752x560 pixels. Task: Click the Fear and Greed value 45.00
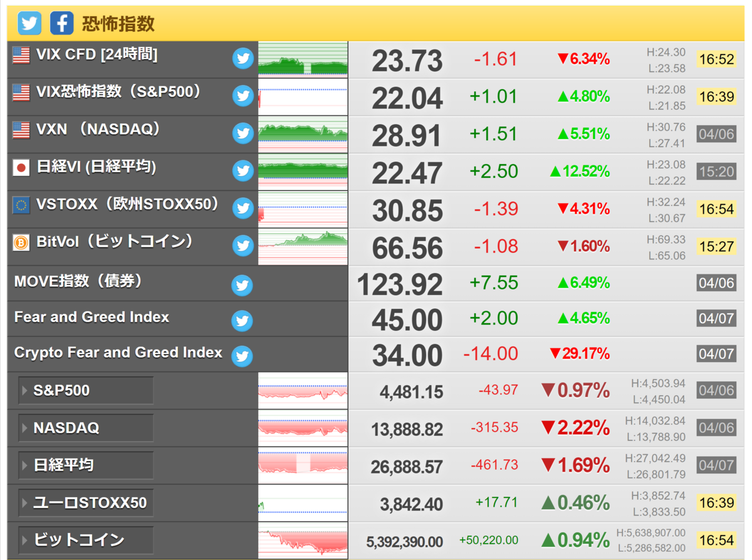tap(407, 320)
